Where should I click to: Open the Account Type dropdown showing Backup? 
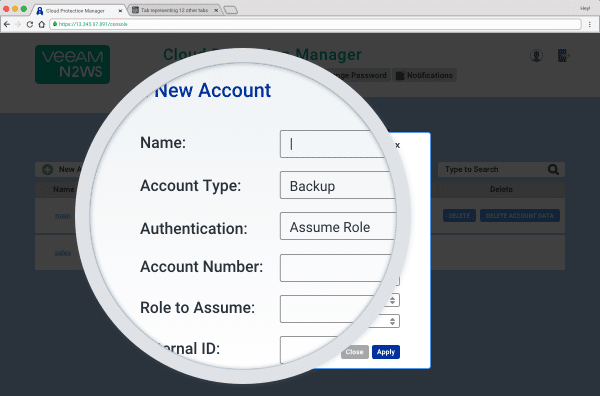coord(338,185)
